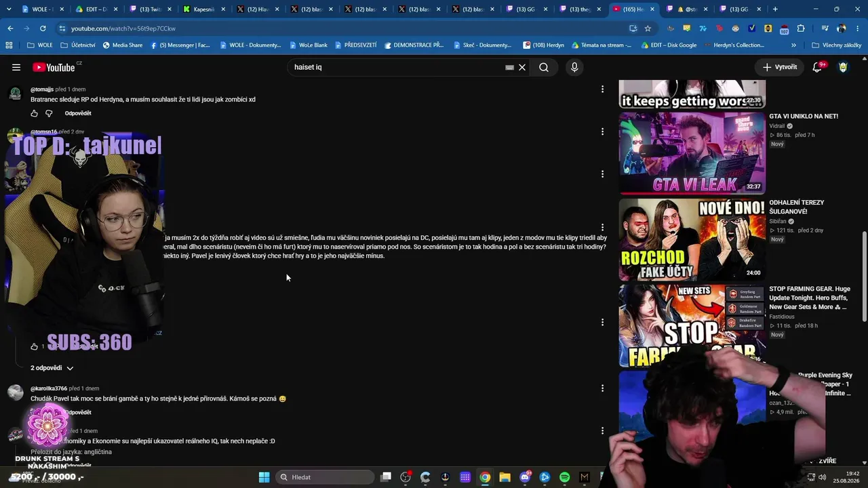The height and width of the screenshot is (488, 868).
Task: Switch to the (13) Twitch browser tab
Action: pyautogui.click(x=150, y=9)
